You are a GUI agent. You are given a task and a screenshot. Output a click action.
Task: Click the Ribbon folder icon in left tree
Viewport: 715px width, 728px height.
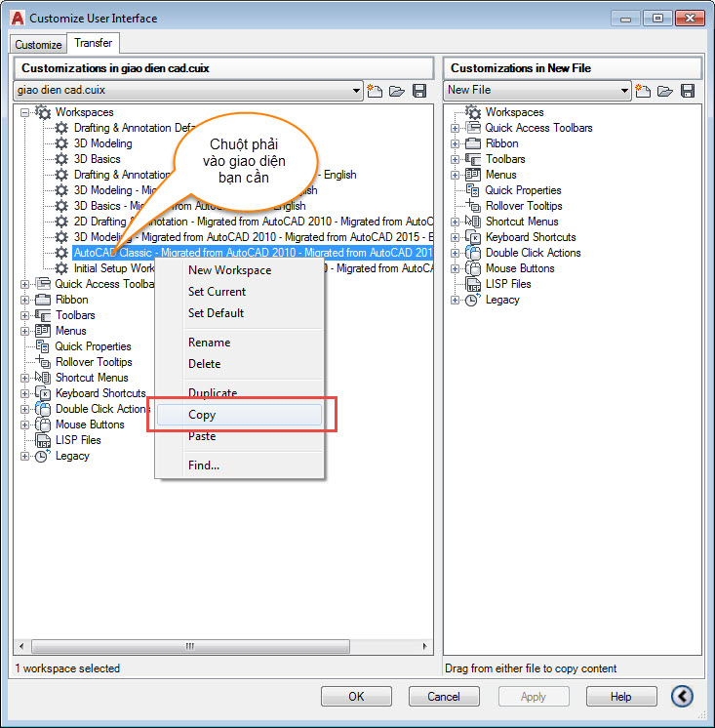click(43, 300)
